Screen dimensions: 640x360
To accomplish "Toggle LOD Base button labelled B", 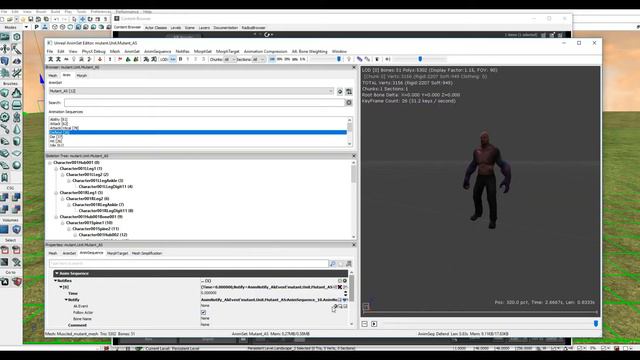I will coord(180,60).
